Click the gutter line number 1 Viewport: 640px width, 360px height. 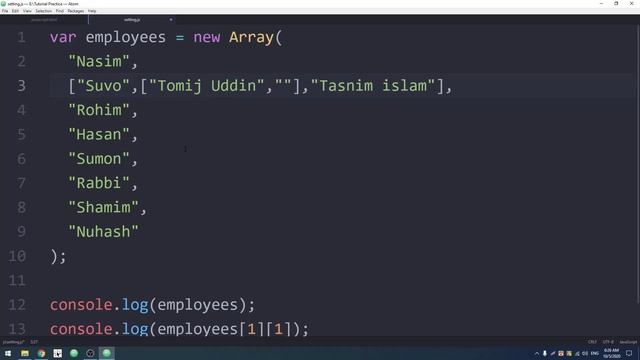(x=22, y=38)
